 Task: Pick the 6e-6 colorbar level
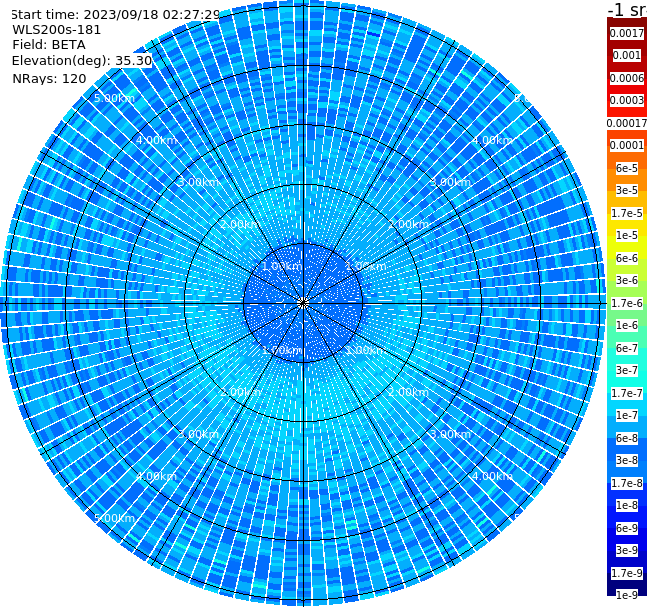coord(627,258)
